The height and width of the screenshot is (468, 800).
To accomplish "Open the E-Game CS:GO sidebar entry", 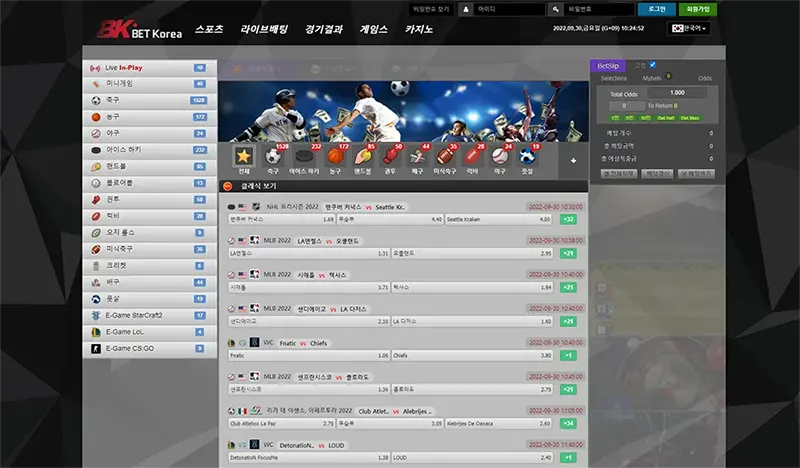I will (x=149, y=349).
